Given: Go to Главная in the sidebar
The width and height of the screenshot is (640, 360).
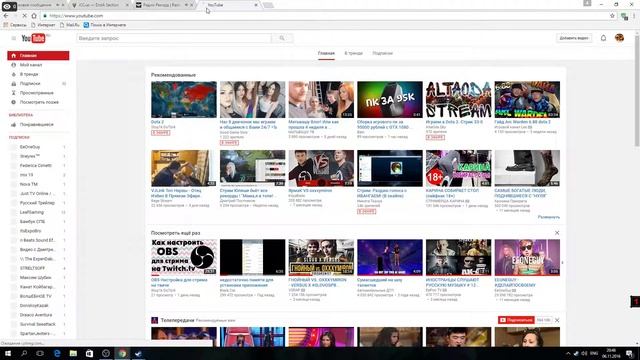Looking at the screenshot, I should tap(38, 56).
